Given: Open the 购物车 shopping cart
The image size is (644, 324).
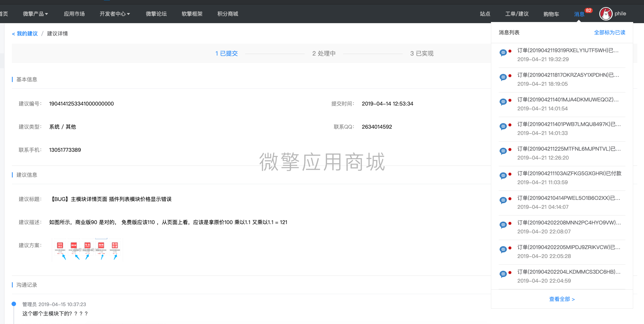Looking at the screenshot, I should (x=551, y=14).
